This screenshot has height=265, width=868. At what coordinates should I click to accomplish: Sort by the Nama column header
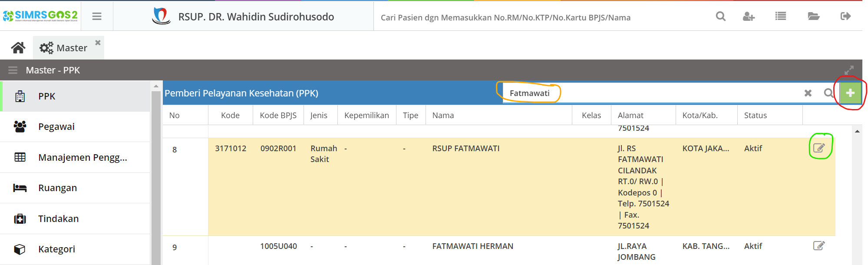443,116
